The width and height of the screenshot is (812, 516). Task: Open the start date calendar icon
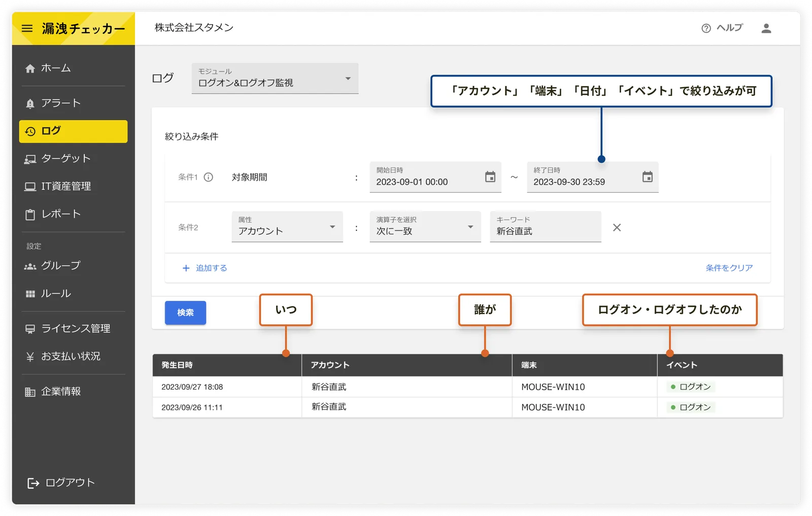coord(490,177)
